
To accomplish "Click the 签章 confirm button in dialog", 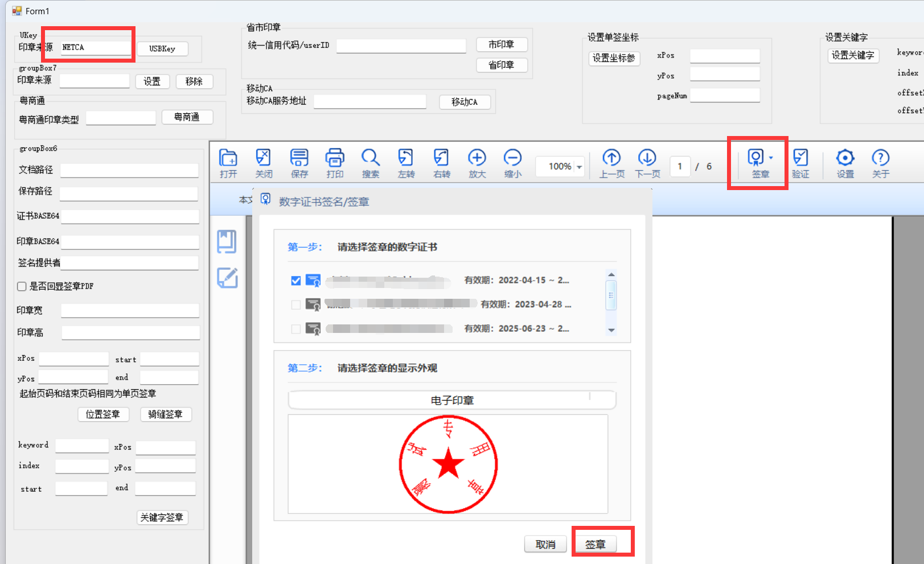I will coord(595,544).
